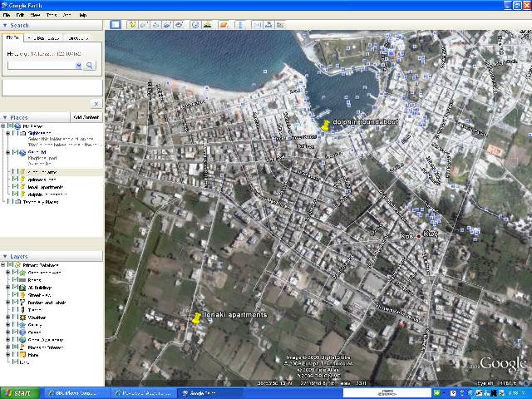Click the globe icon beside My Places
The height and width of the screenshot is (399, 532).
pyautogui.click(x=17, y=126)
